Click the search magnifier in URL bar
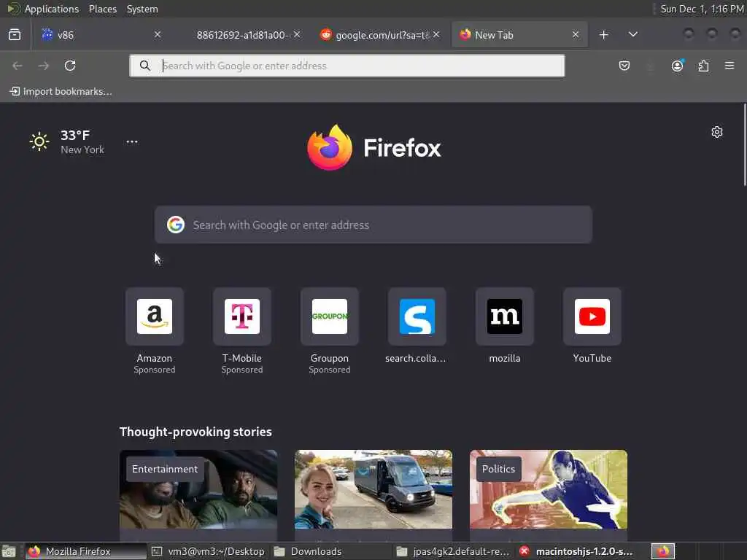Viewport: 747px width, 560px height. (145, 66)
